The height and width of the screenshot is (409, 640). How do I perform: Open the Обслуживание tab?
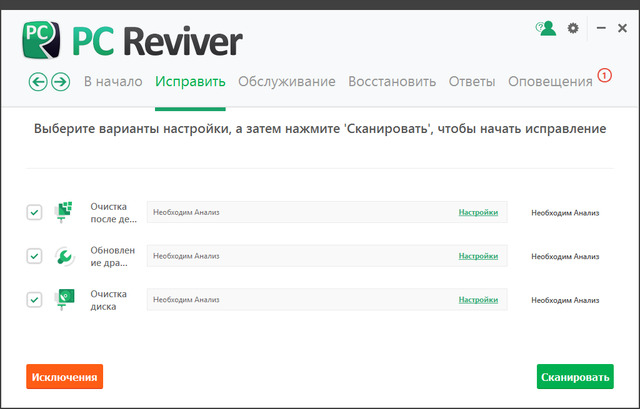[286, 82]
